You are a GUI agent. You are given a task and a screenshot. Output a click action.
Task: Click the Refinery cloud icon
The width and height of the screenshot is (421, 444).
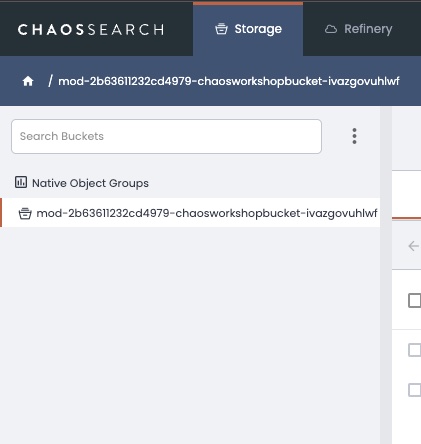[331, 29]
